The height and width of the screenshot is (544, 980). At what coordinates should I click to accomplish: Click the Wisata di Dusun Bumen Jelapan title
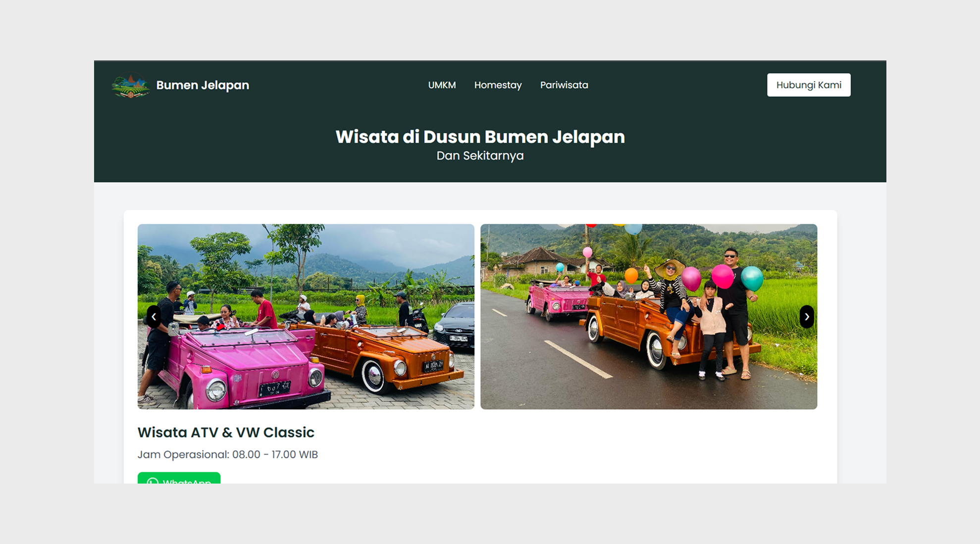tap(480, 137)
